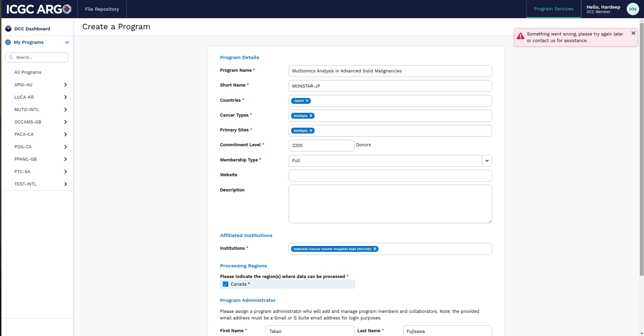Dismiss the error notification
Viewport: 644px width, 336px height.
pyautogui.click(x=633, y=33)
